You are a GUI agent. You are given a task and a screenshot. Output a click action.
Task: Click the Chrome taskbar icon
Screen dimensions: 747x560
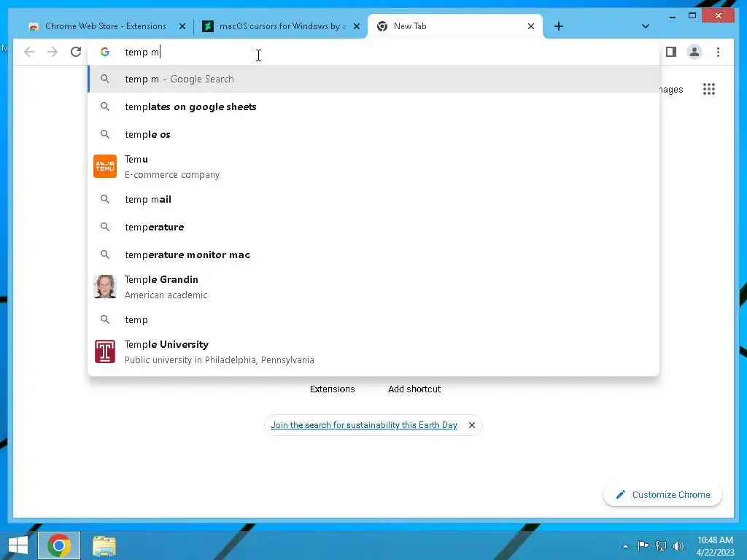click(x=59, y=545)
